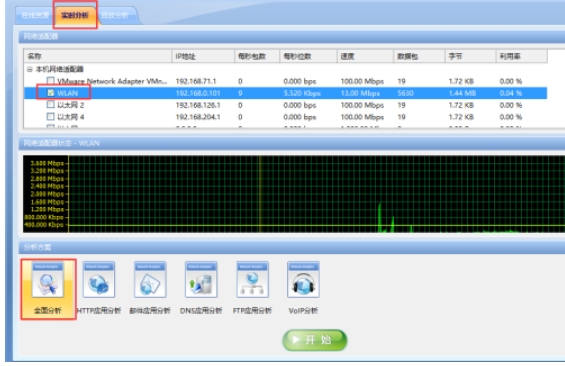565x366 pixels.
Task: Click the WLAN bytes value 1.44 MB
Action: tap(462, 93)
